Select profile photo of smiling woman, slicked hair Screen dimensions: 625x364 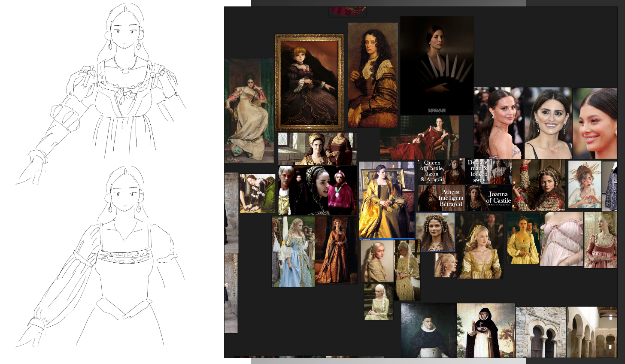(595, 123)
